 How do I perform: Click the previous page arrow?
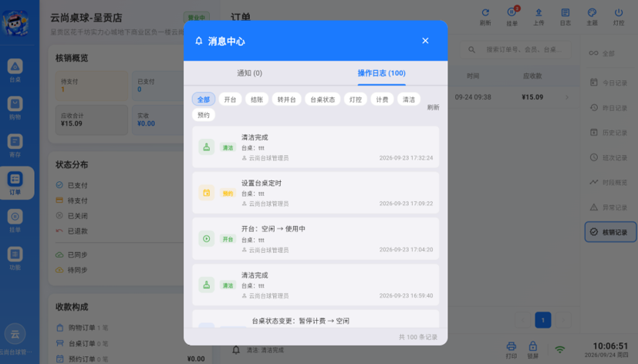(523, 320)
